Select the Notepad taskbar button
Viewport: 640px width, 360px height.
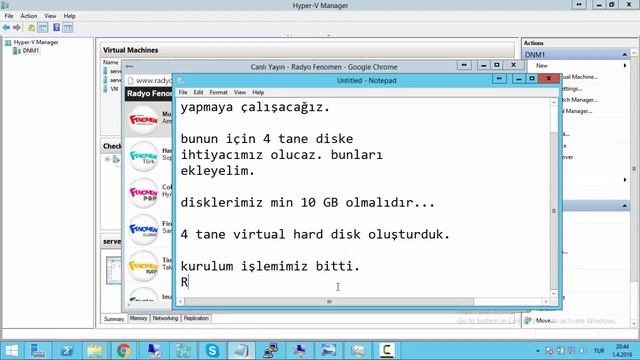[x=241, y=351]
